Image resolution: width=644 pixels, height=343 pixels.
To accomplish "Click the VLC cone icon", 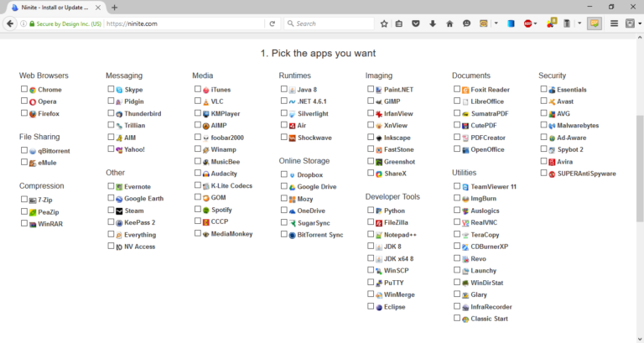I will click(x=205, y=101).
